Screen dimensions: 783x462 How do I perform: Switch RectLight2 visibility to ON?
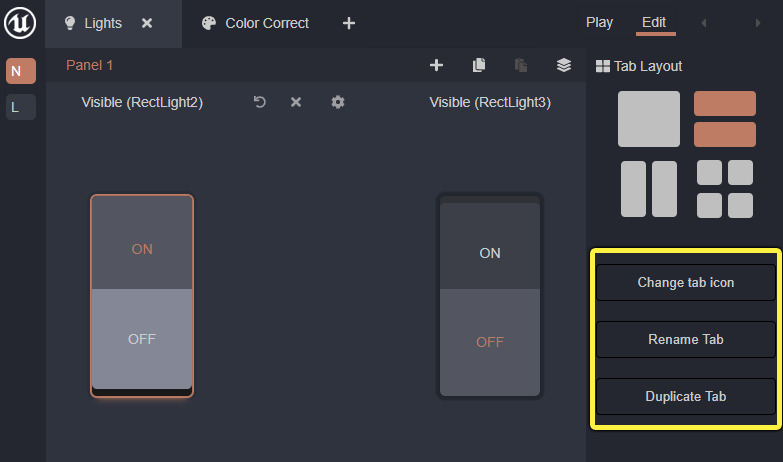point(142,248)
